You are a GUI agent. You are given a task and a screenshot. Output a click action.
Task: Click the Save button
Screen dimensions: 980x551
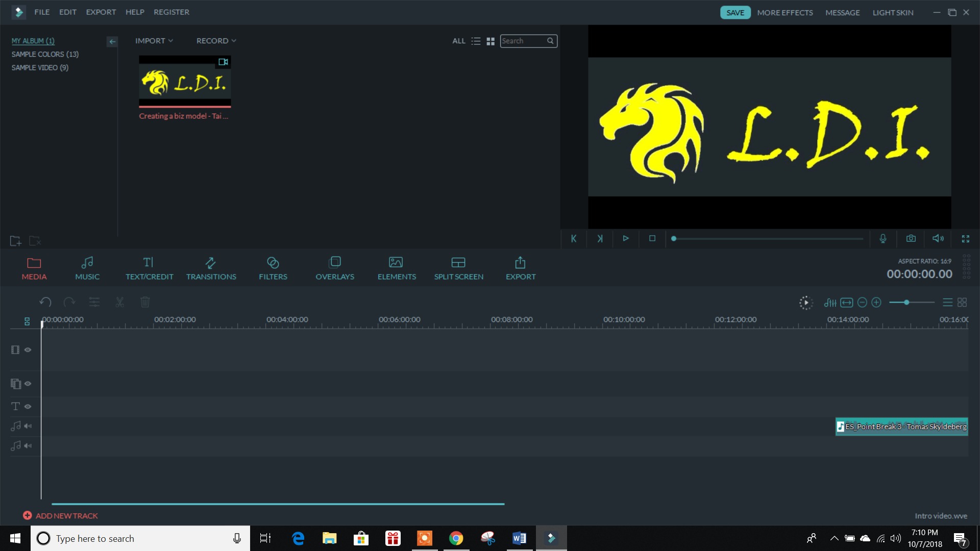click(735, 12)
